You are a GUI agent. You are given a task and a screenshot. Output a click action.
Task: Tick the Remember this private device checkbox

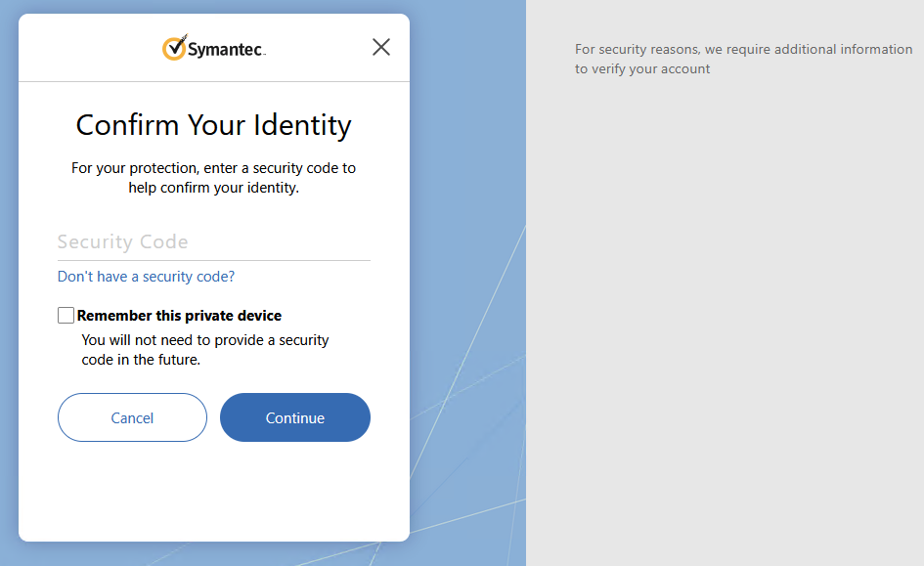[x=66, y=315]
